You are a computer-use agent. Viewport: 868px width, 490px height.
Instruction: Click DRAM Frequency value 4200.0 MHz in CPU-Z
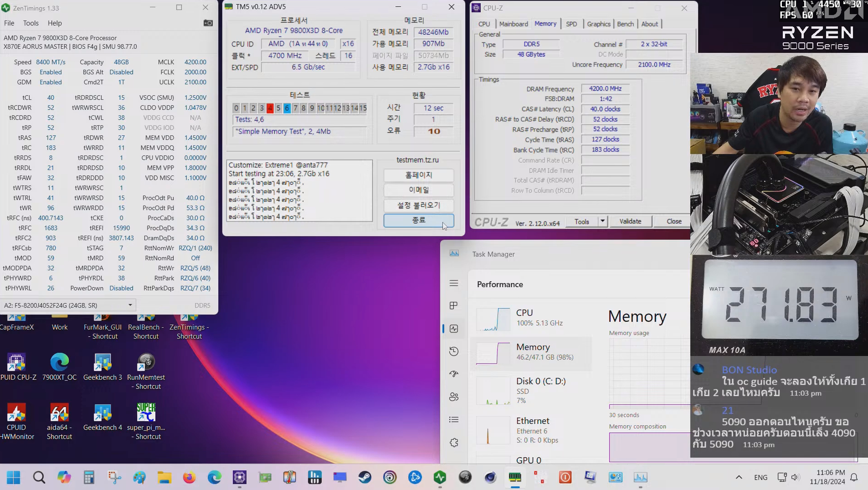[605, 88]
